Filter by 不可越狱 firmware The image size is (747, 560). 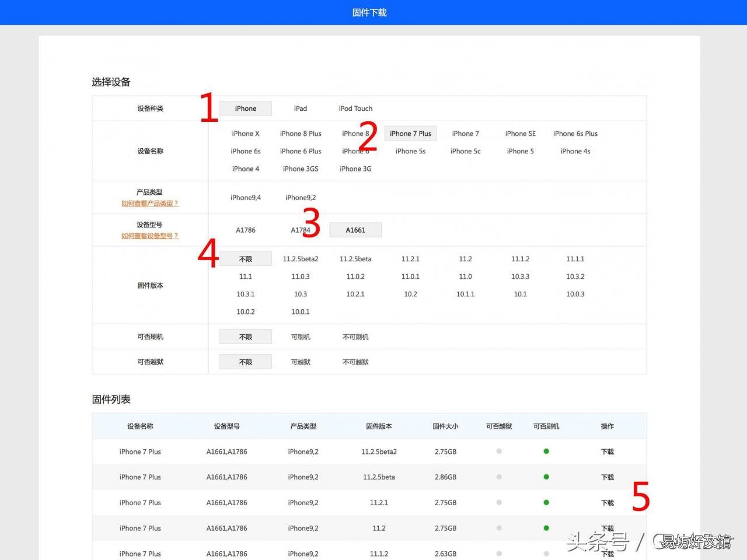pyautogui.click(x=355, y=362)
